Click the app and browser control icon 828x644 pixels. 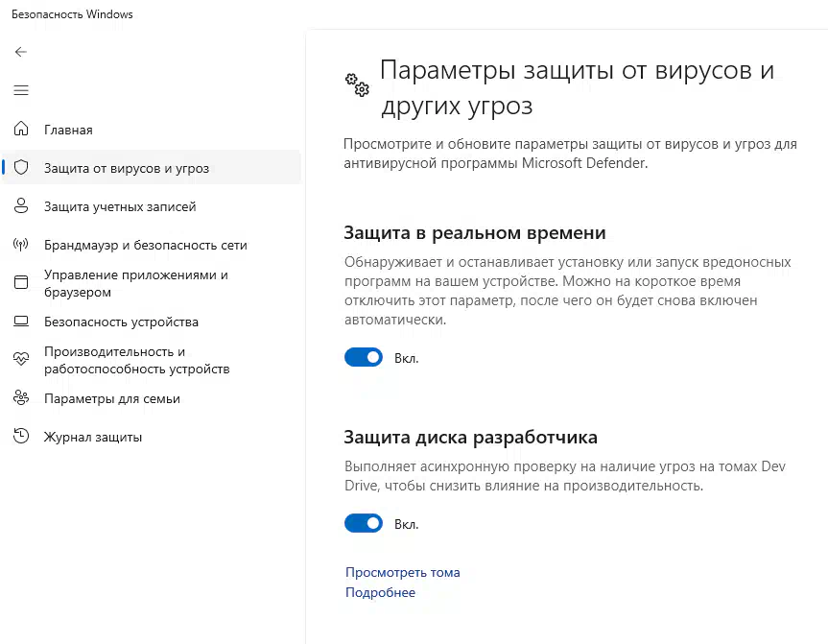(x=21, y=282)
